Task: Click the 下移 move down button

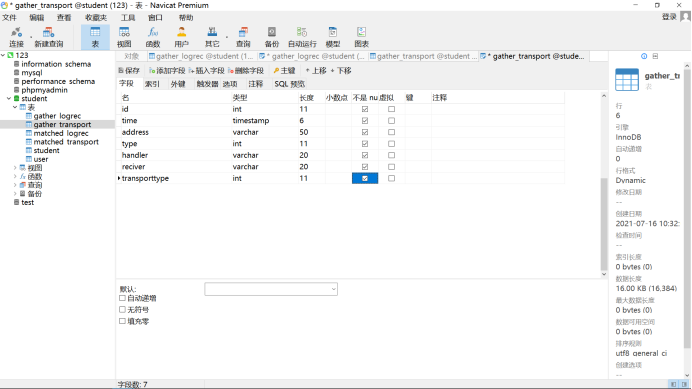Action: 341,71
